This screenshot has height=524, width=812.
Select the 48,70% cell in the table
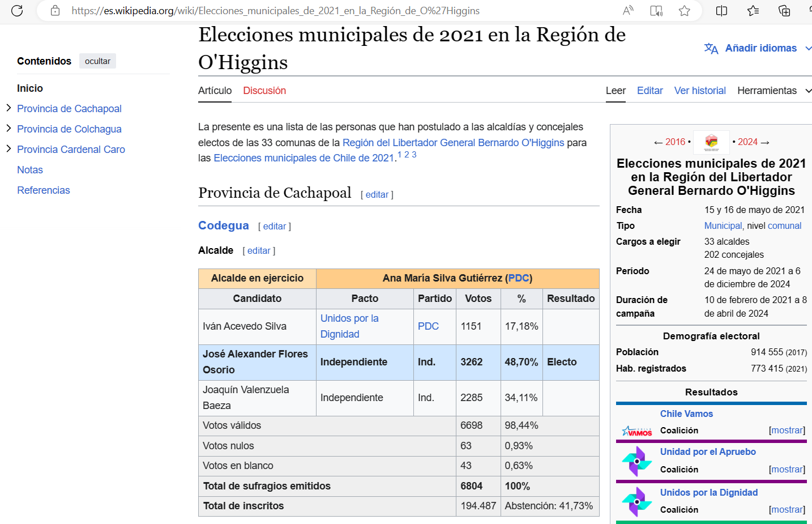(x=522, y=363)
